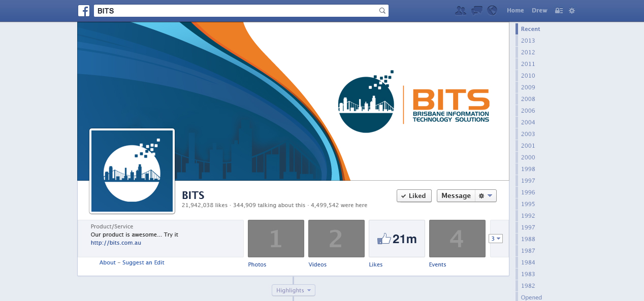Open the Highlights dropdown
The width and height of the screenshot is (644, 301).
(x=294, y=290)
